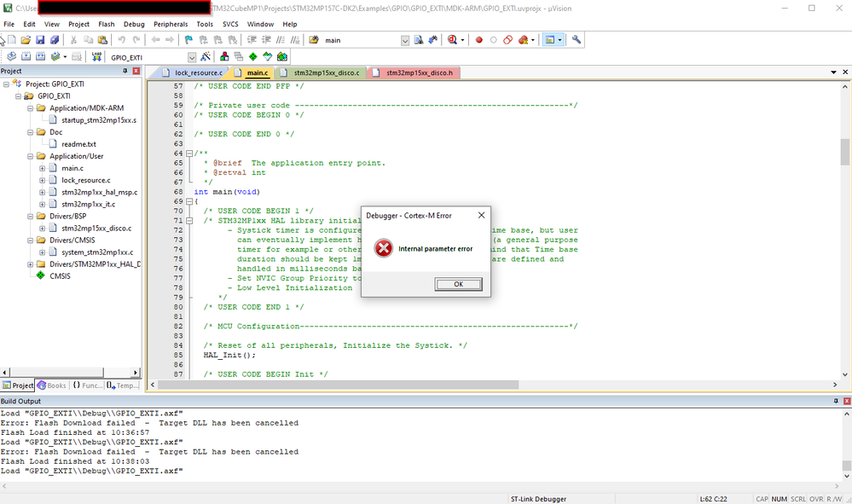Viewport: 852px width, 504px height.
Task: Click the Disable All Breakpoints icon
Action: [507, 40]
